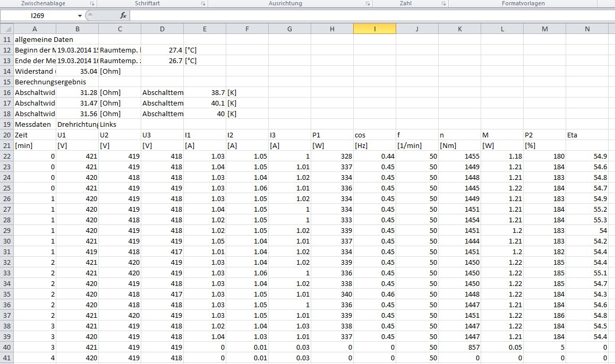Select column N header
This screenshot has width=615, height=364.
[587, 29]
